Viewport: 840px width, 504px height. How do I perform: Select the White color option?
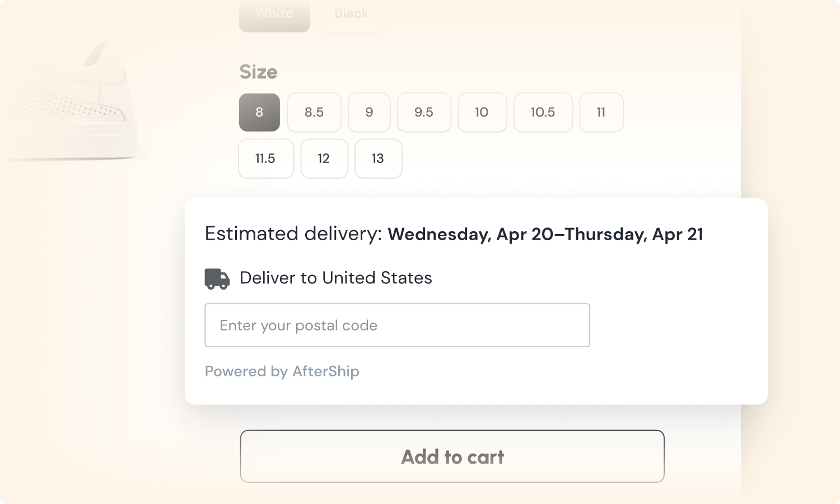coord(274,15)
